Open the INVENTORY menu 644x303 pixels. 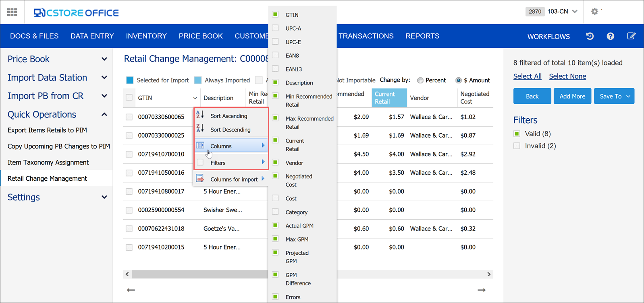point(146,36)
